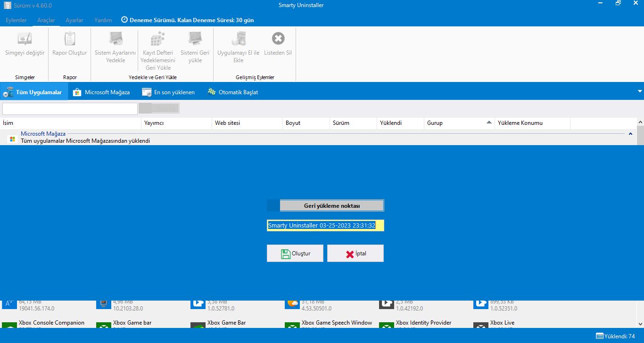
Task: Select the Microsoft Mağaza group title text
Action: point(43,134)
